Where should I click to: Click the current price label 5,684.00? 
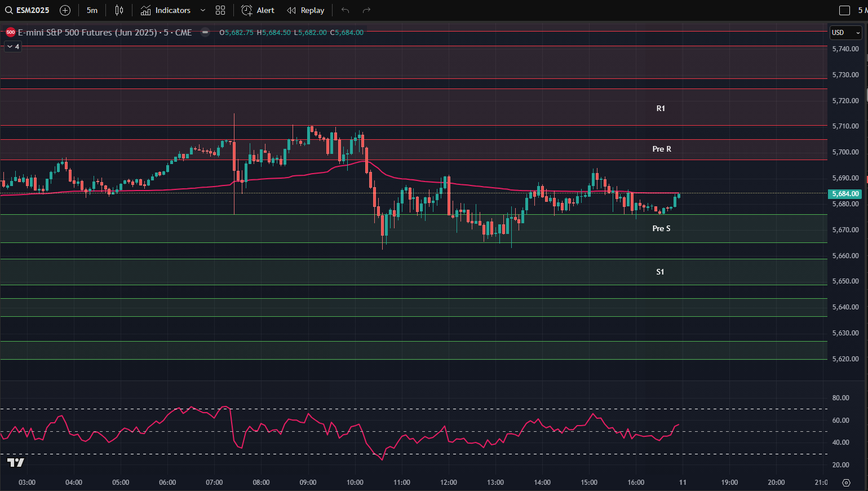coord(844,193)
